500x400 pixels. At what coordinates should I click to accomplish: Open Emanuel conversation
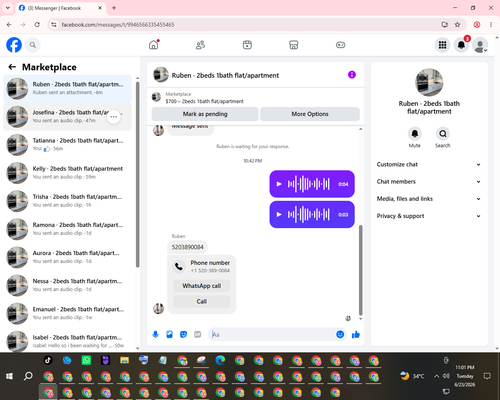tap(67, 313)
